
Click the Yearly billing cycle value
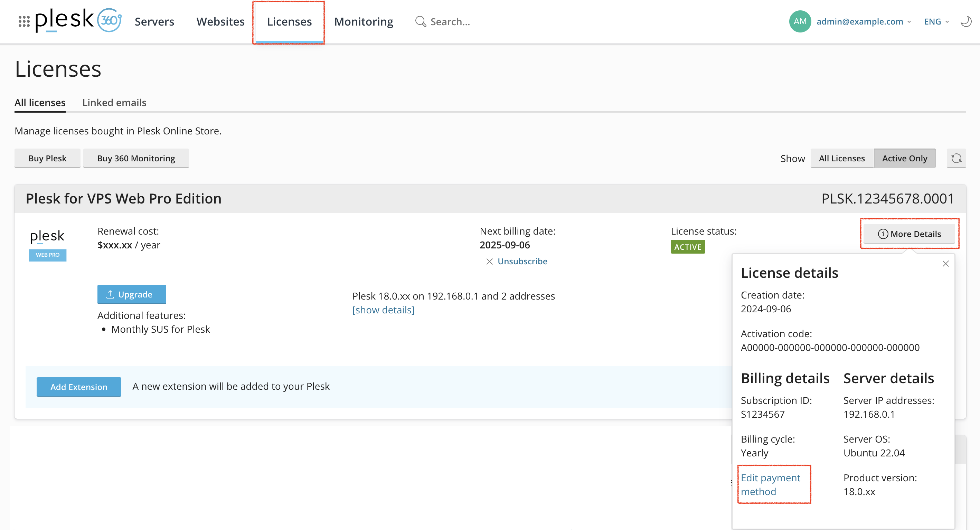(754, 453)
